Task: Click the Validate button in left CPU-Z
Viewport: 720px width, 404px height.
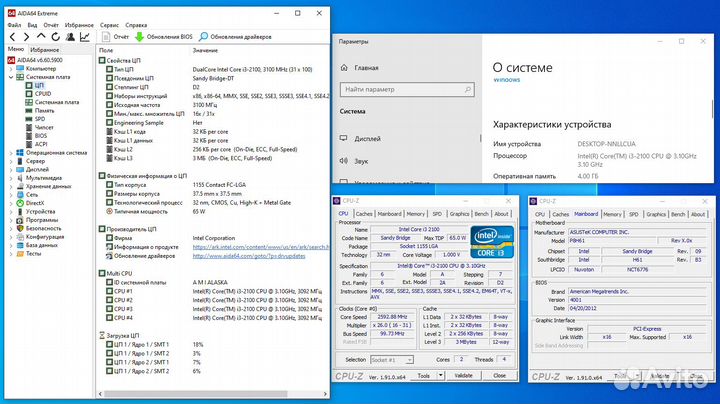Action: [463, 376]
